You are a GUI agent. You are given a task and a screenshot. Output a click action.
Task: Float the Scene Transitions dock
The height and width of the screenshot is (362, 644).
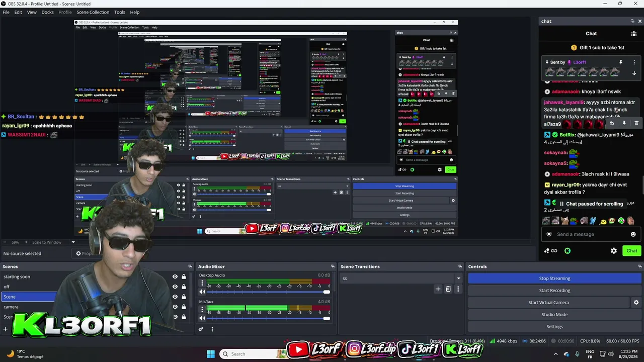tap(460, 266)
